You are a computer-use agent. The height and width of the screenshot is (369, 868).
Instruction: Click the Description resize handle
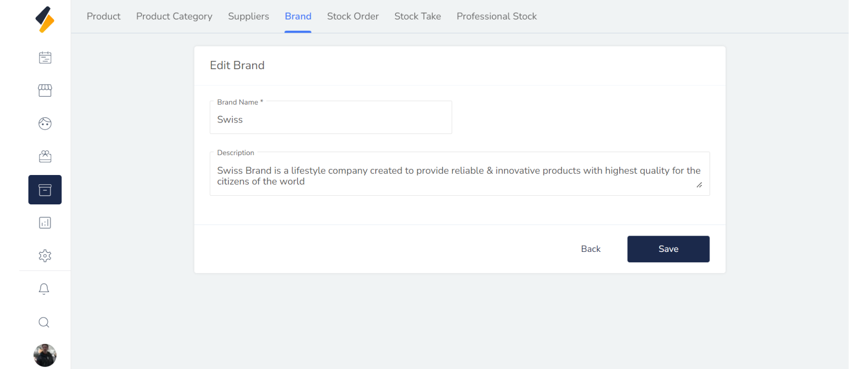click(699, 185)
